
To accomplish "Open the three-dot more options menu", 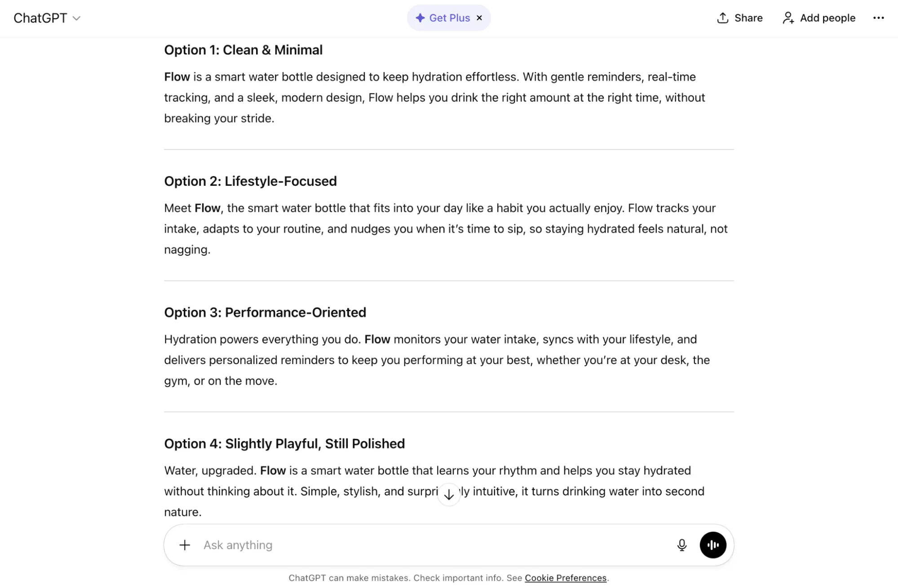I will pos(878,18).
